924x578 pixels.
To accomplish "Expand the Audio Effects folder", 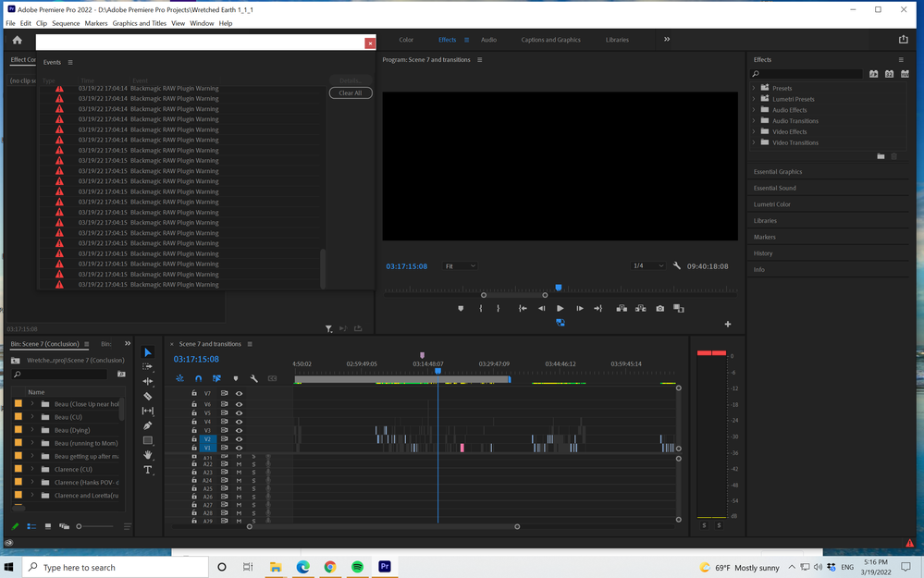I will click(754, 110).
